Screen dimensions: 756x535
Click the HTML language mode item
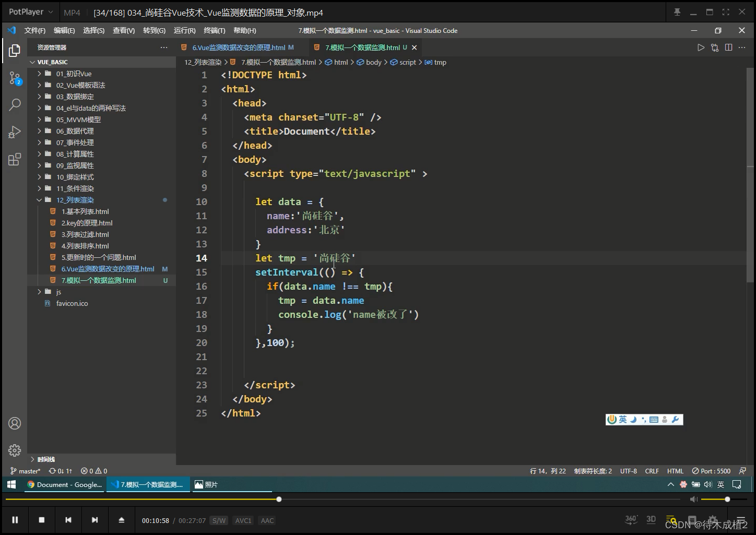(x=675, y=471)
